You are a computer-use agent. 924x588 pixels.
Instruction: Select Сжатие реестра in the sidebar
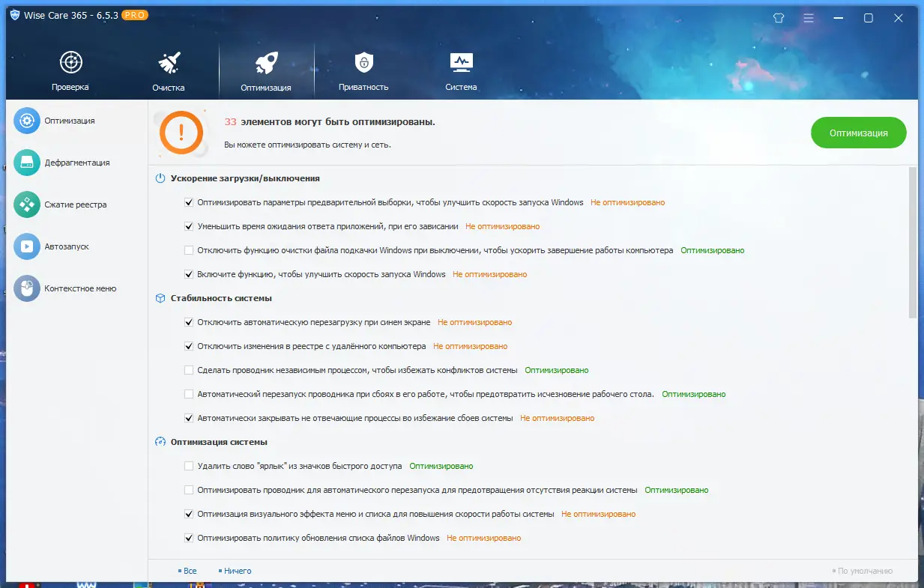click(76, 204)
